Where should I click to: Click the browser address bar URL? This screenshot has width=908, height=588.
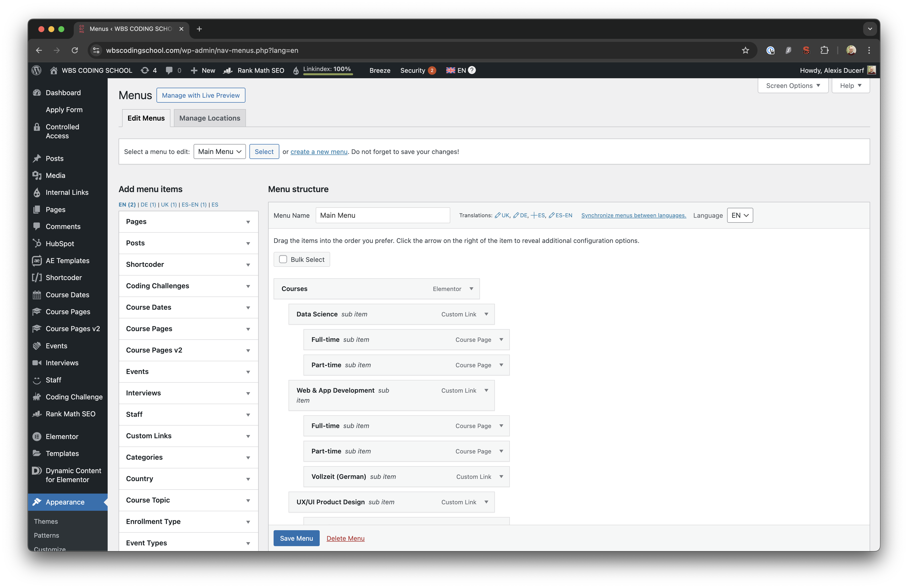click(x=202, y=50)
